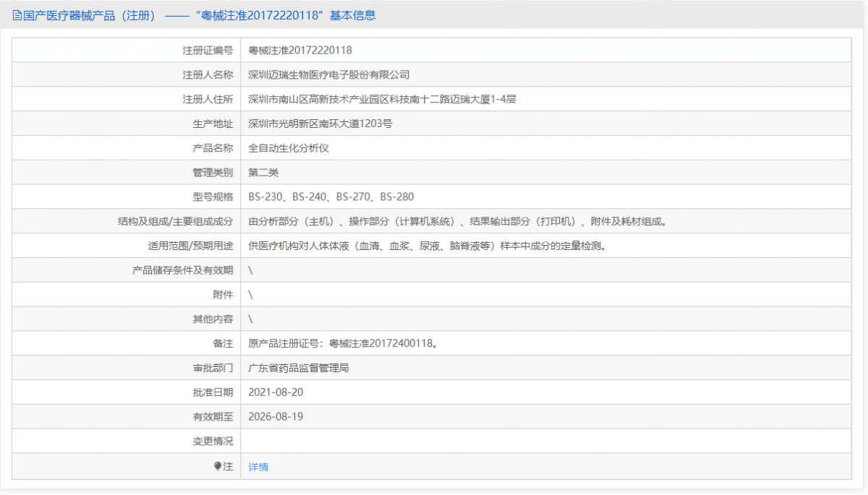
Task: Click the 管理类别 label
Action: (x=213, y=173)
